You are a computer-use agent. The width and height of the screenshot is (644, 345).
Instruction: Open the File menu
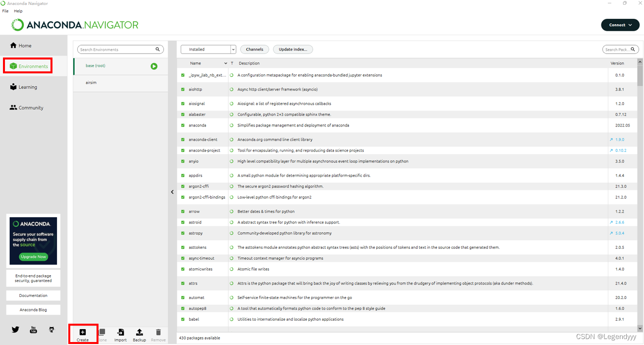click(x=5, y=11)
